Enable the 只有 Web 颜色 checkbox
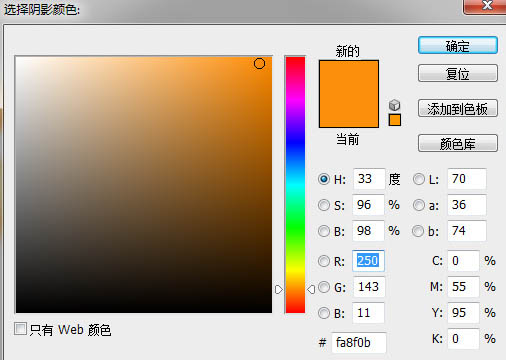Viewport: 506px width, 360px height. 20,329
